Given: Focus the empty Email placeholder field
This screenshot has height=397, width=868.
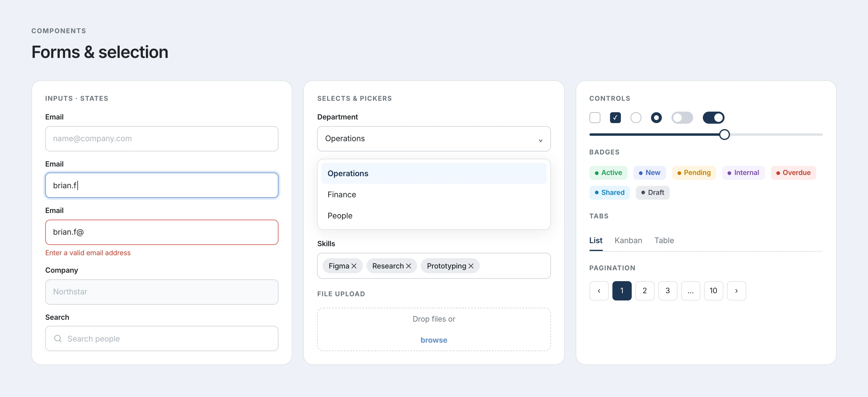Looking at the screenshot, I should 162,139.
